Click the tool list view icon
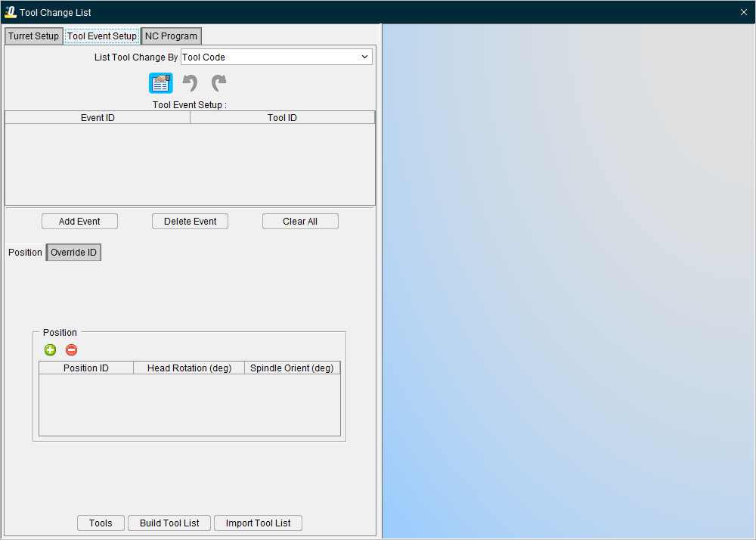756x540 pixels. click(x=160, y=83)
